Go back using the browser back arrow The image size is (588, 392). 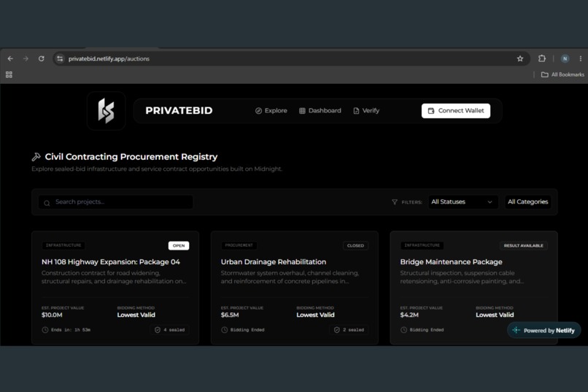click(10, 58)
